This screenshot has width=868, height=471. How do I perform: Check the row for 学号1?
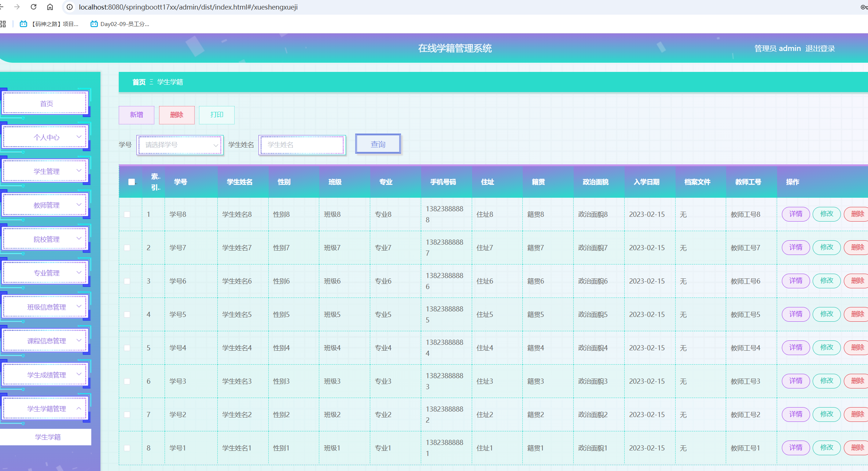coord(127,448)
